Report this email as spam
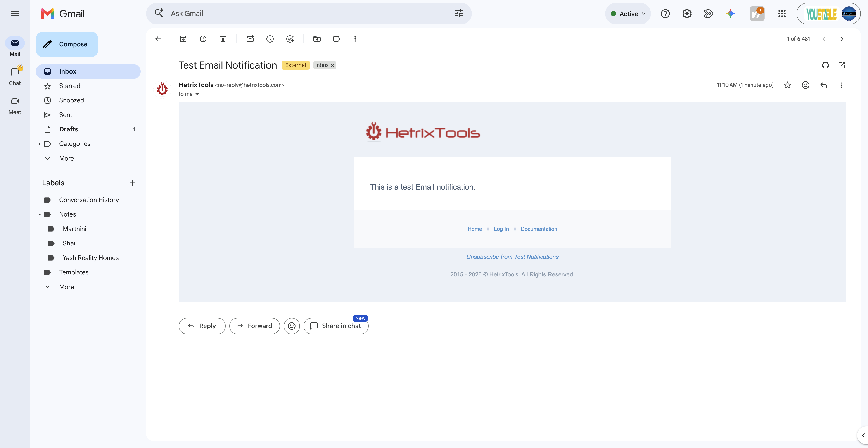 [203, 39]
